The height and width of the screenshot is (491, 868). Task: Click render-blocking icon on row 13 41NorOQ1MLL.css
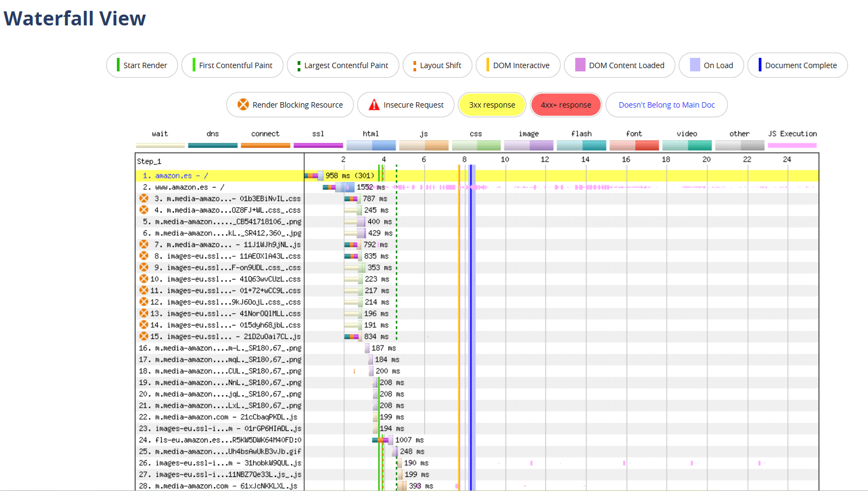point(144,313)
